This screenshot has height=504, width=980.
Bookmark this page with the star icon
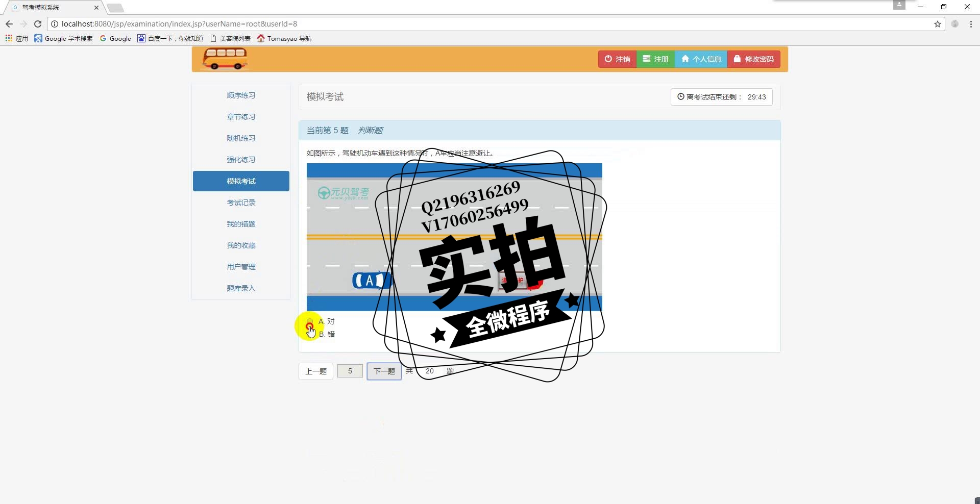point(938,24)
